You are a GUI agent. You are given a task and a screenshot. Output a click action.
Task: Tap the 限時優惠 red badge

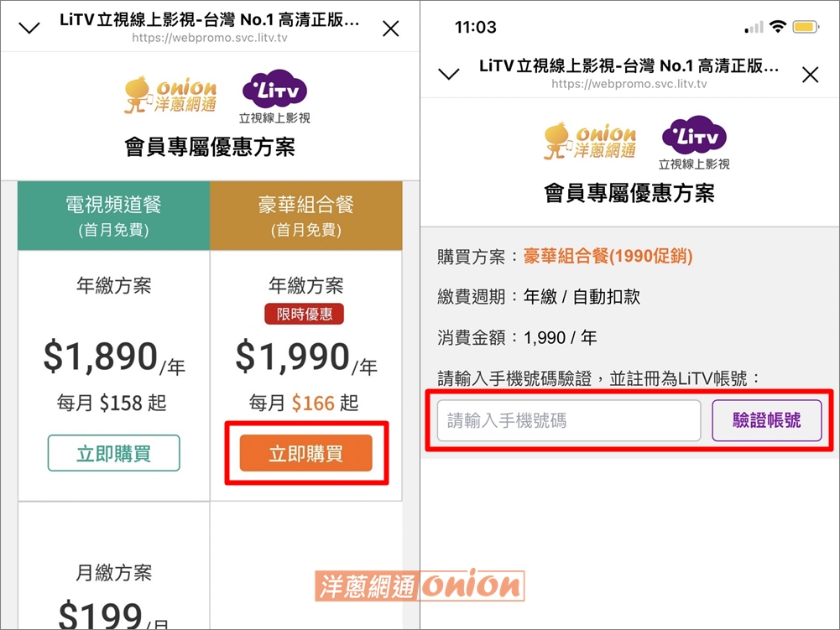(306, 315)
